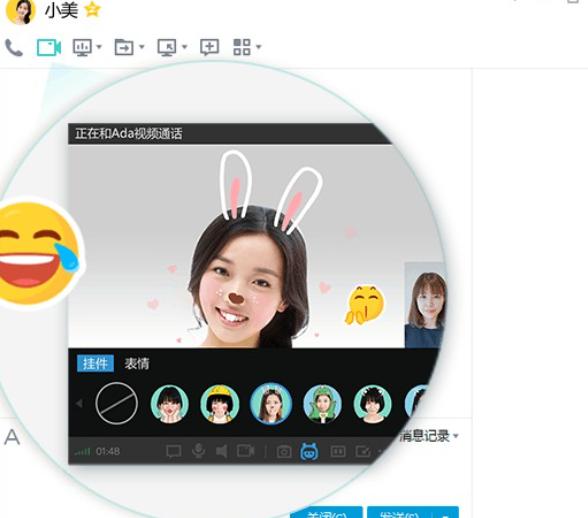The width and height of the screenshot is (588, 518).
Task: Click the font A icon
Action: point(12,437)
